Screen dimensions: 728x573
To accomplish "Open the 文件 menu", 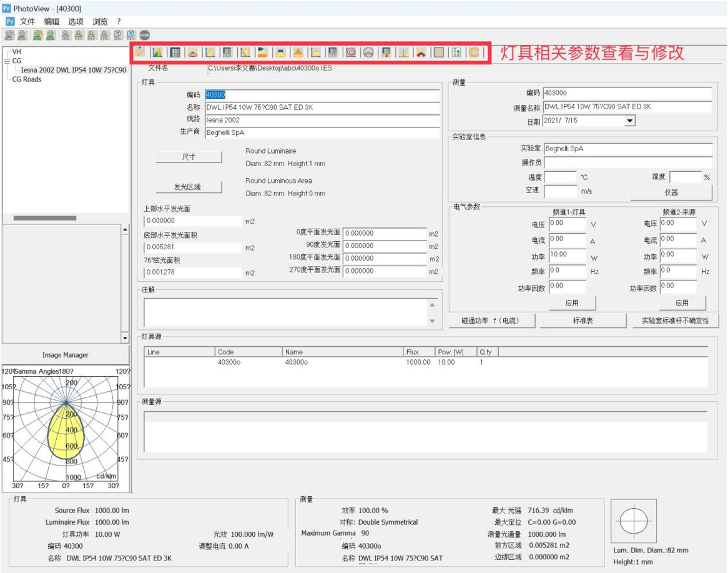I will [x=27, y=21].
